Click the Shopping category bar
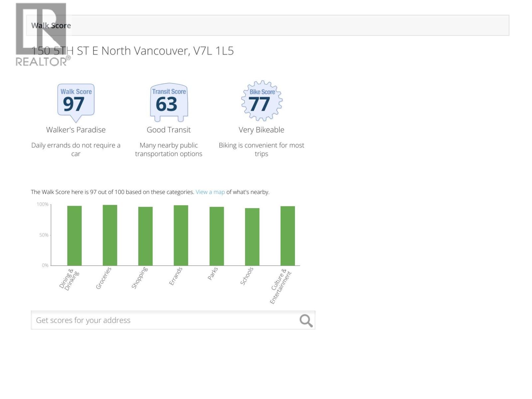 pyautogui.click(x=145, y=236)
